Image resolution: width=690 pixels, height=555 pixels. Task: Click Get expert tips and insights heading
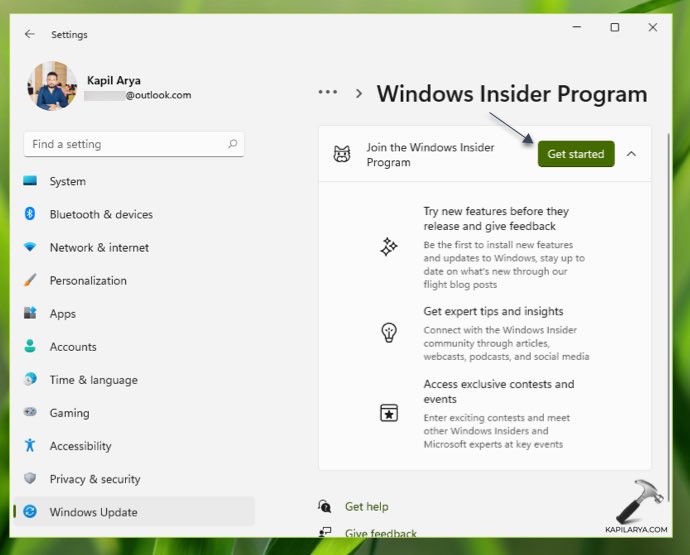[x=493, y=311]
